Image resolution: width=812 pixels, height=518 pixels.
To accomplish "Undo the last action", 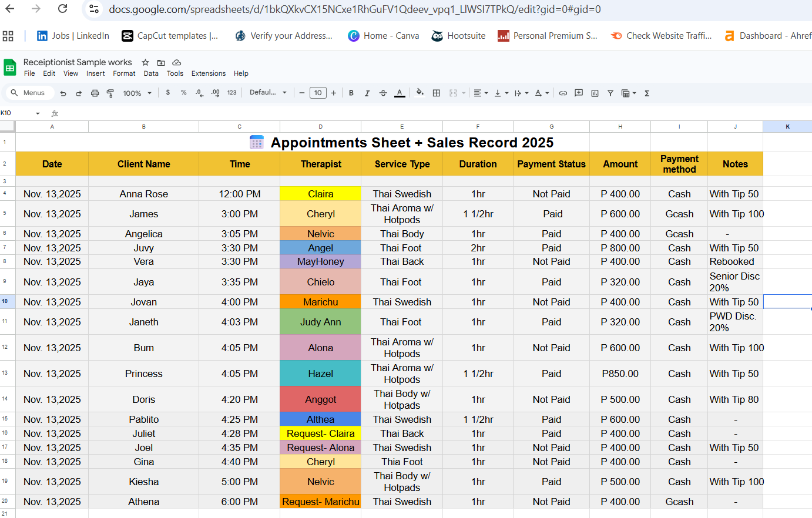I will tap(63, 93).
